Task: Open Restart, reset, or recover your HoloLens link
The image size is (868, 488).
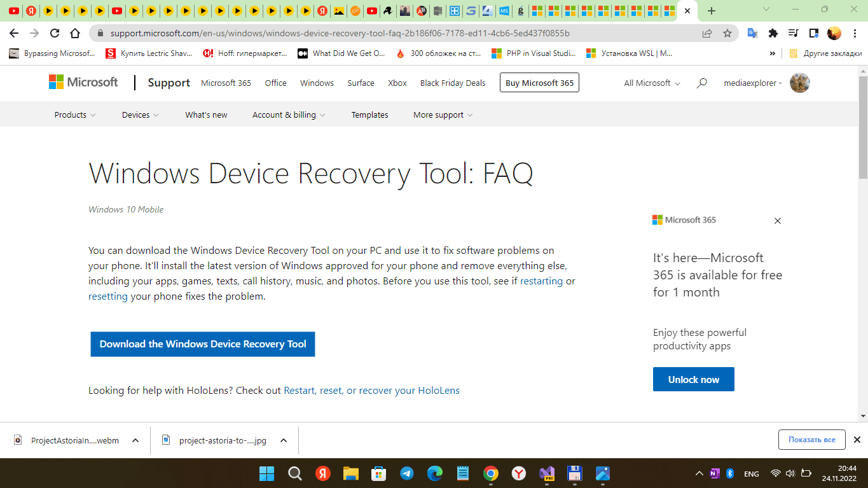Action: (371, 391)
